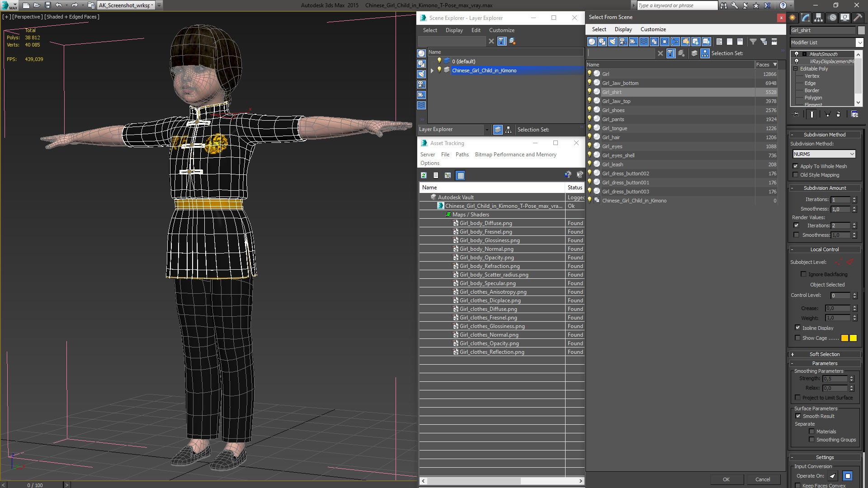Open Edit menu in Scene Explorer
The image size is (868, 488).
coord(476,30)
